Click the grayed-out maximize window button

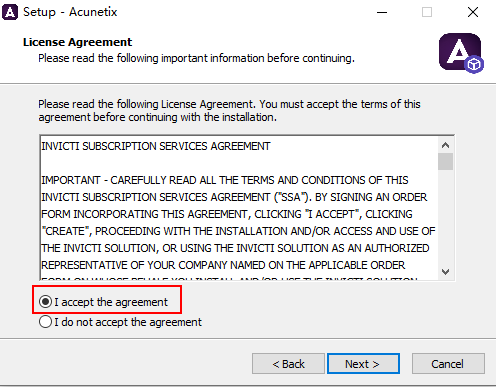(427, 12)
